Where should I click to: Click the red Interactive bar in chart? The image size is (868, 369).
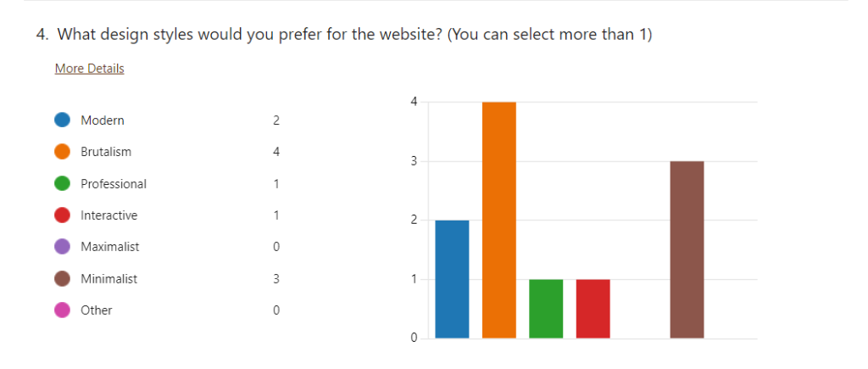pos(593,309)
